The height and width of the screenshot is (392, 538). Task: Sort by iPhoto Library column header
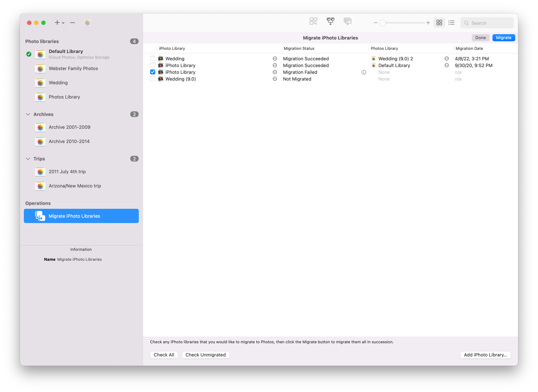[219, 48]
